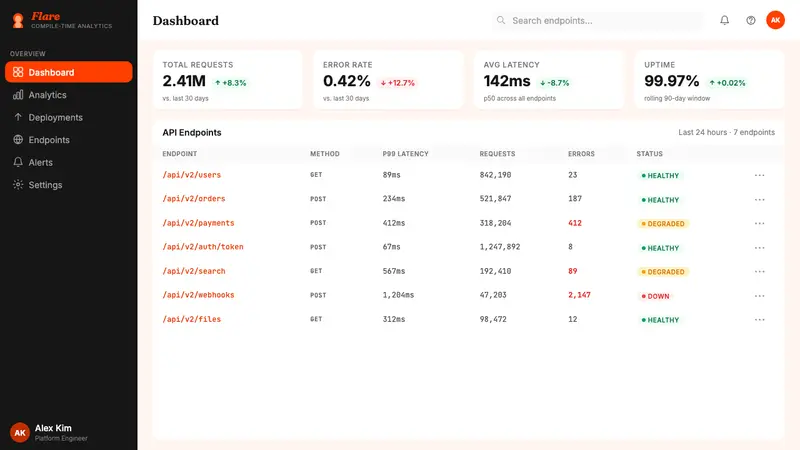Click the Analytics bar chart icon
This screenshot has height=450, width=800.
coord(18,94)
